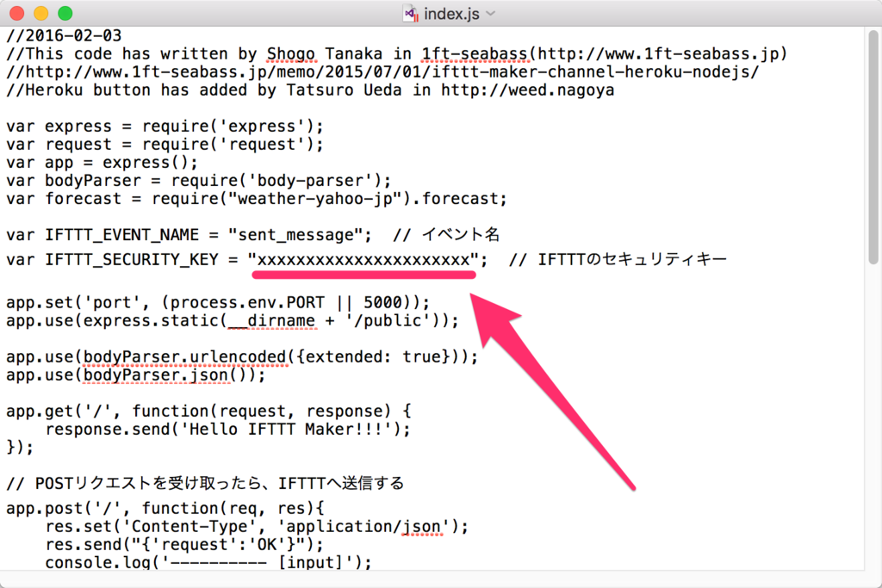The height and width of the screenshot is (588, 882).
Task: Click the line "app.get('/', function(request, response) {"
Action: (x=208, y=412)
